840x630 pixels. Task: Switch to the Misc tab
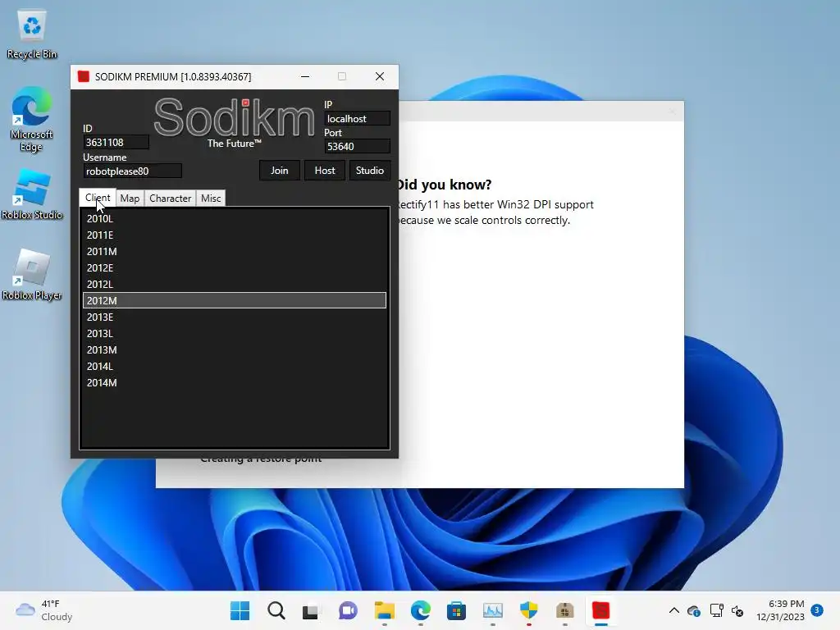tap(211, 199)
